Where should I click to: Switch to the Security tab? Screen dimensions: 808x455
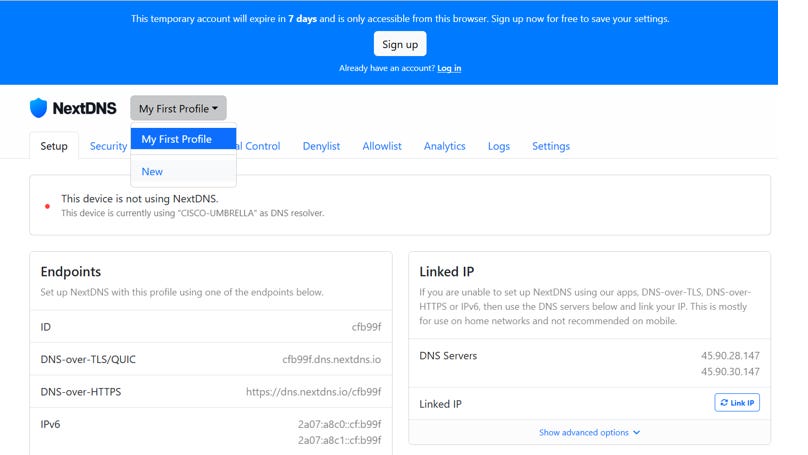pos(108,146)
